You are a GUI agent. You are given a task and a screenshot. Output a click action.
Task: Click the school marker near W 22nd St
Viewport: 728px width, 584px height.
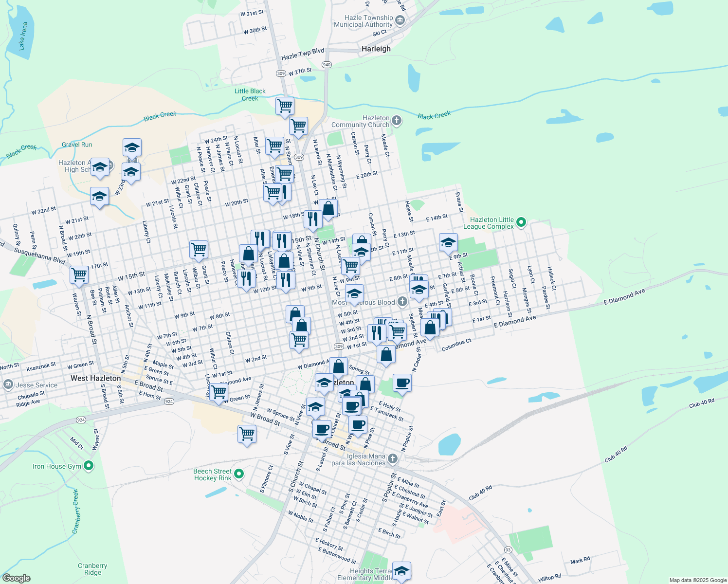pos(99,197)
